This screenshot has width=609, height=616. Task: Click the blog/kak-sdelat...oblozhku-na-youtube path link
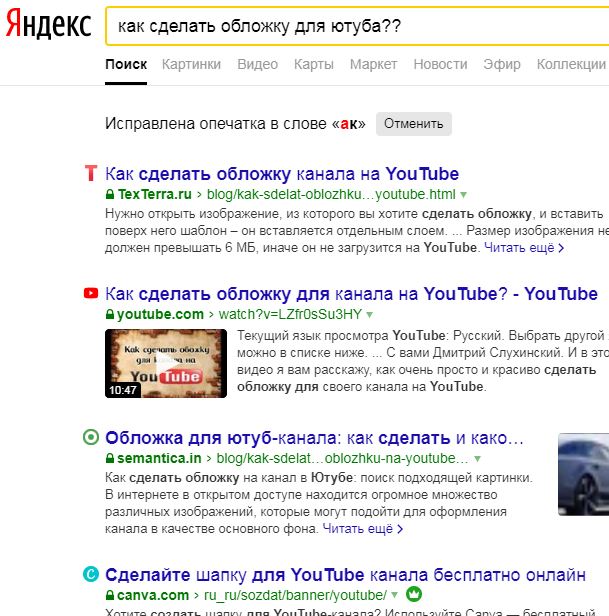tap(342, 458)
